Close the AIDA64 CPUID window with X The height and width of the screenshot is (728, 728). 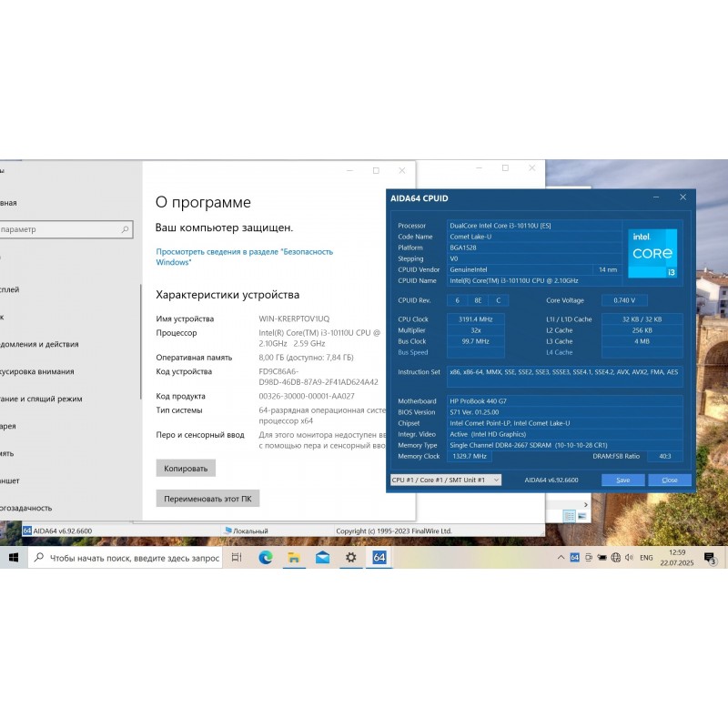[683, 197]
